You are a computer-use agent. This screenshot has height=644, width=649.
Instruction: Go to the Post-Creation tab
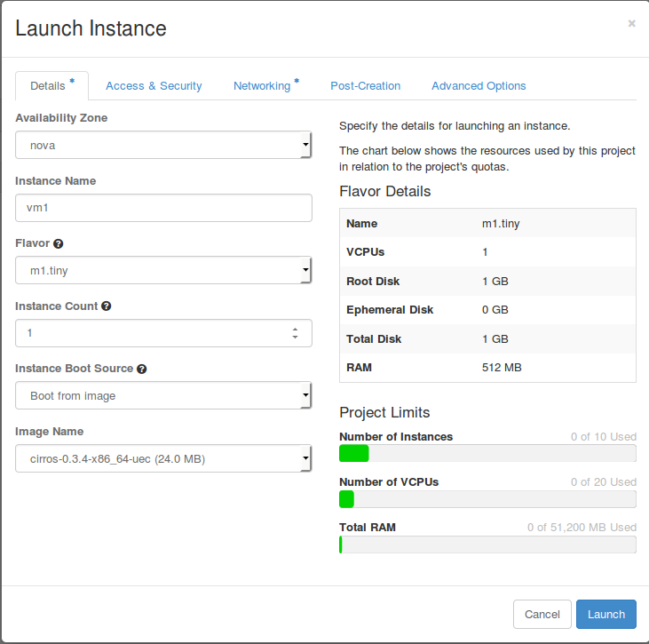point(365,86)
